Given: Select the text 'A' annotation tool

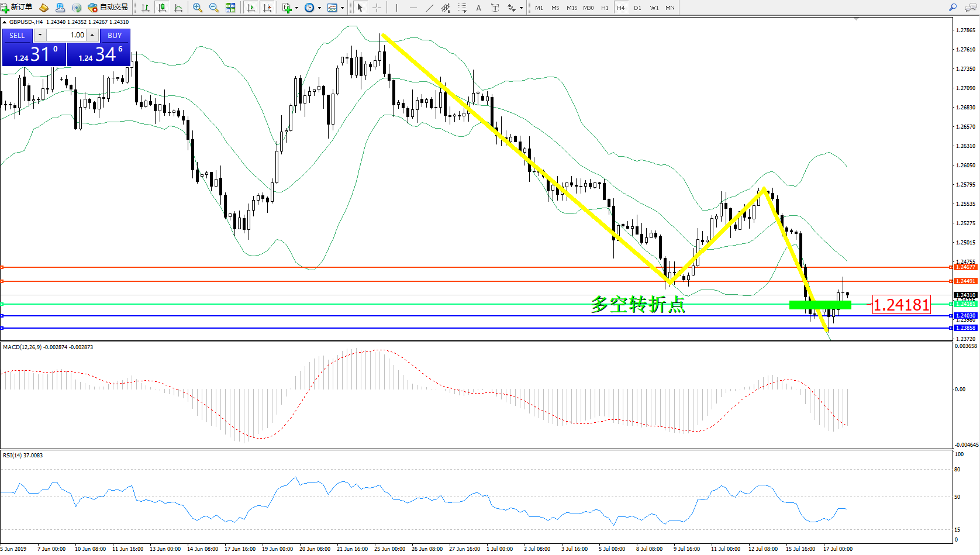Looking at the screenshot, I should coord(478,8).
